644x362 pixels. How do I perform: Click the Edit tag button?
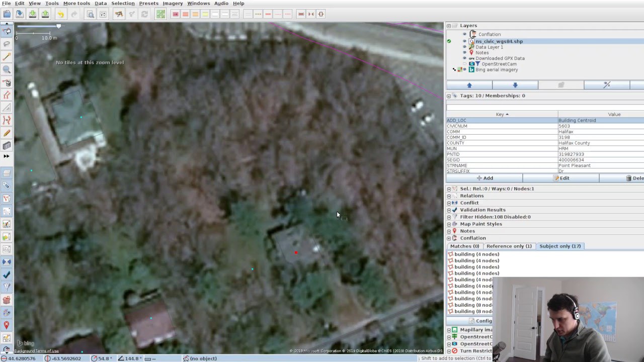561,178
